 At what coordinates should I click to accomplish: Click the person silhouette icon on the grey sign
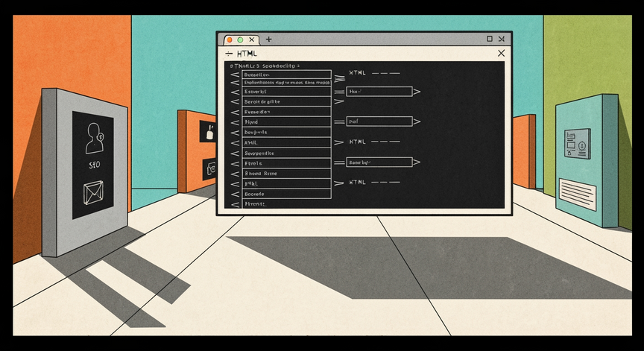[x=95, y=139]
